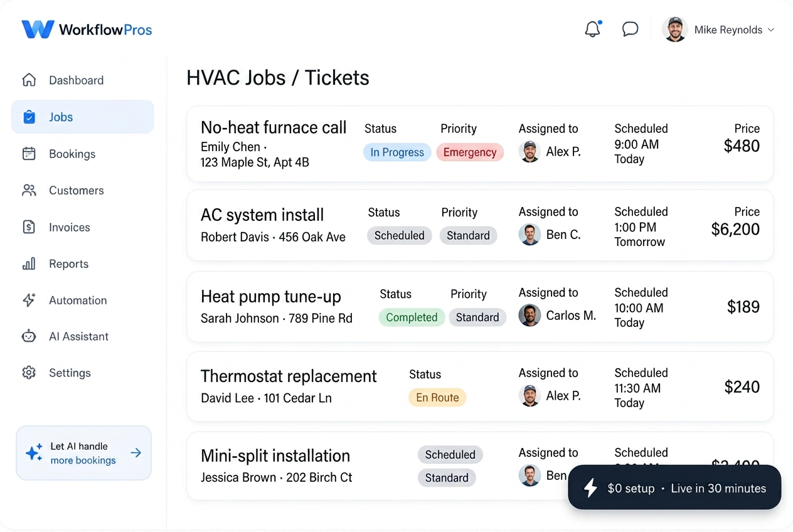
Task: Click '11:30 AM' scheduled time
Action: point(637,388)
